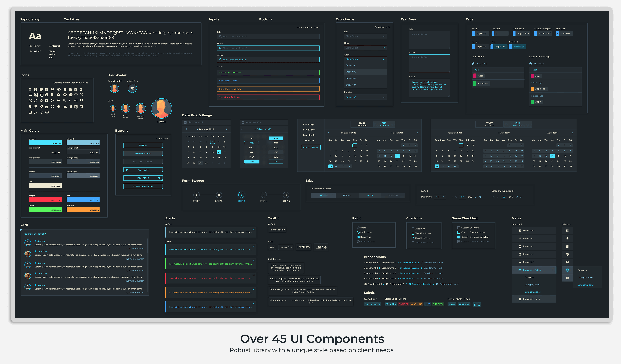621x364 pixels.
Task: Select the plain Radio option
Action: coord(358,228)
